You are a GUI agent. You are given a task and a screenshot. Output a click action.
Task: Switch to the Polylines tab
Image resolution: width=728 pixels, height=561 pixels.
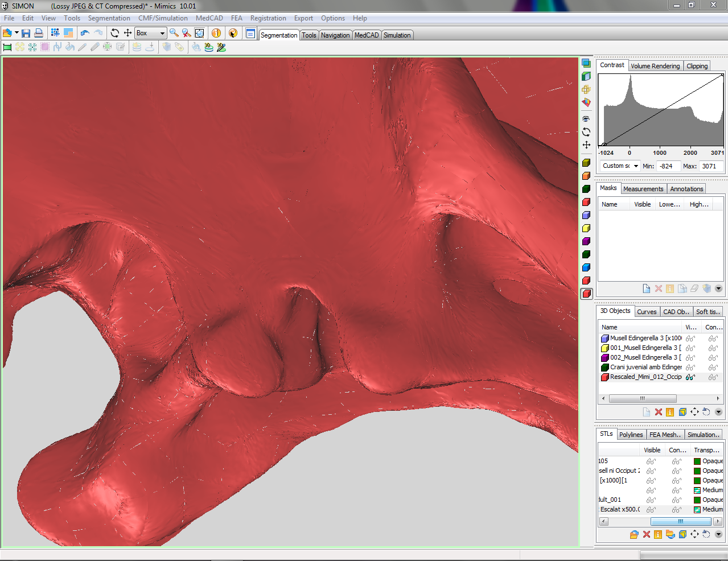point(631,435)
